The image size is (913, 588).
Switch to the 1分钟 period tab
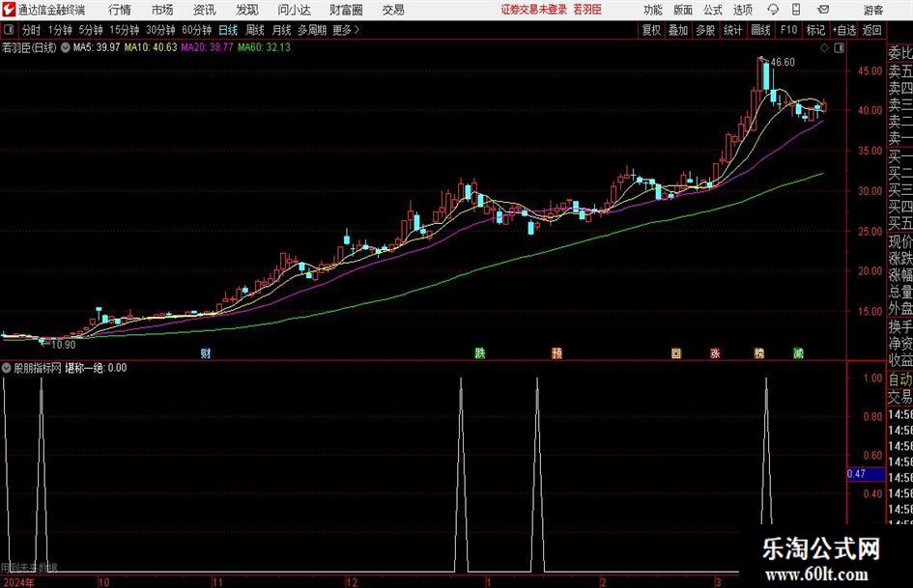pyautogui.click(x=60, y=30)
